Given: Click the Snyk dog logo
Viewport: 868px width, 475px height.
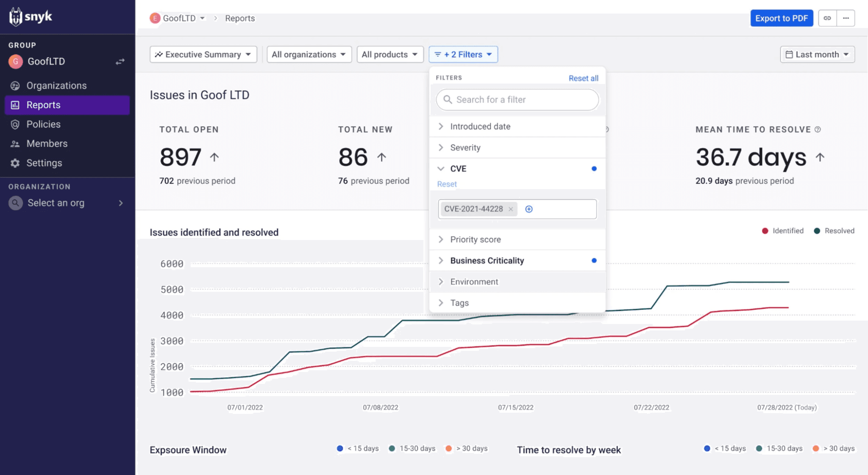Looking at the screenshot, I should 16,17.
